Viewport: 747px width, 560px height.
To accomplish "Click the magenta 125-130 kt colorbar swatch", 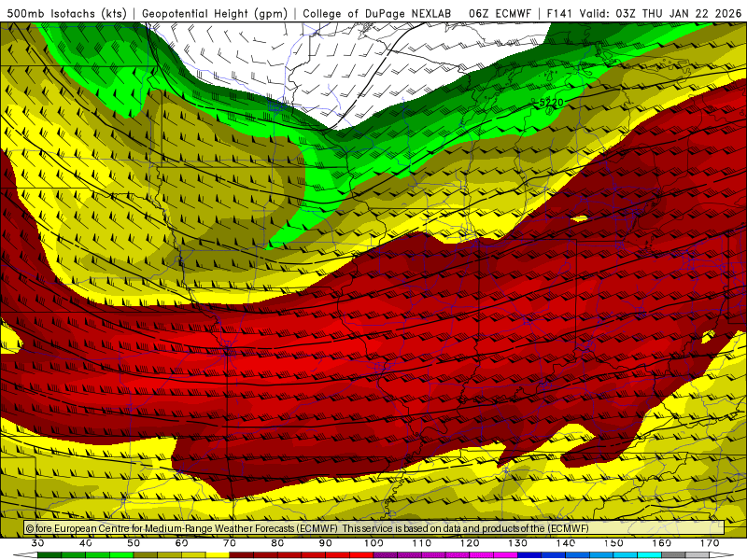I will click(x=506, y=555).
